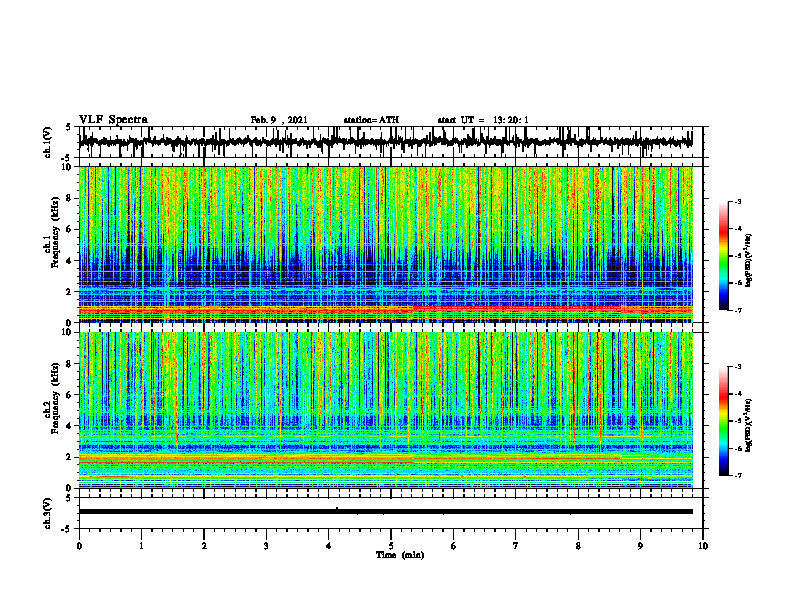Click time axis tick label "6"
The height and width of the screenshot is (612, 792).
pos(454,546)
